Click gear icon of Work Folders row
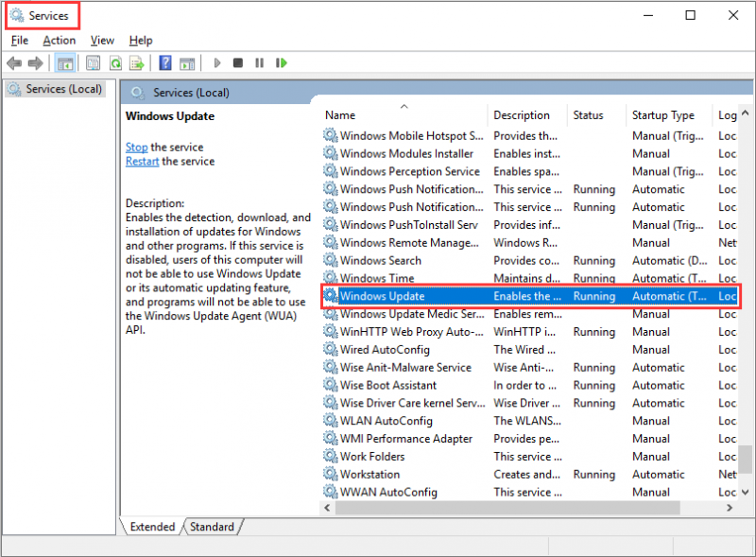This screenshot has height=557, width=756. [330, 456]
